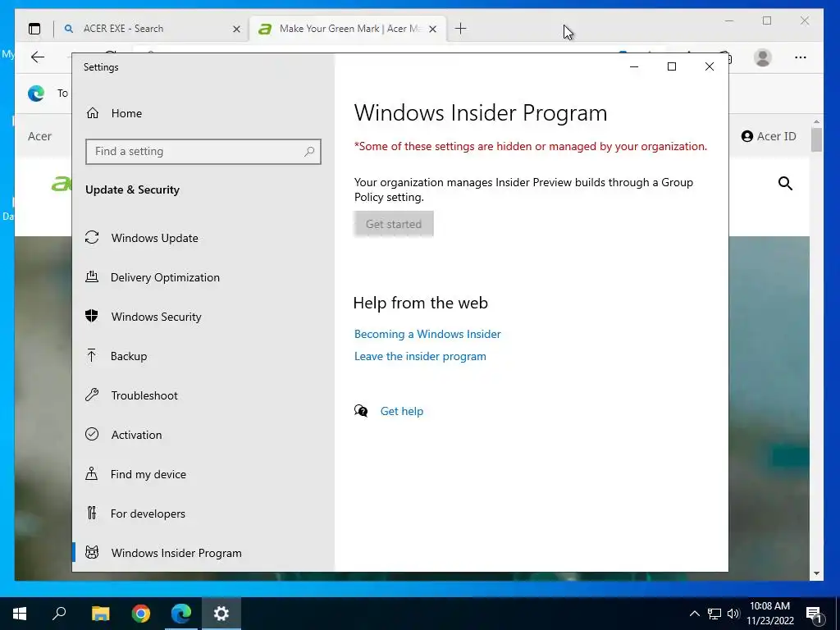Click the greyed Get started button
Image resolution: width=840 pixels, height=630 pixels.
(394, 224)
